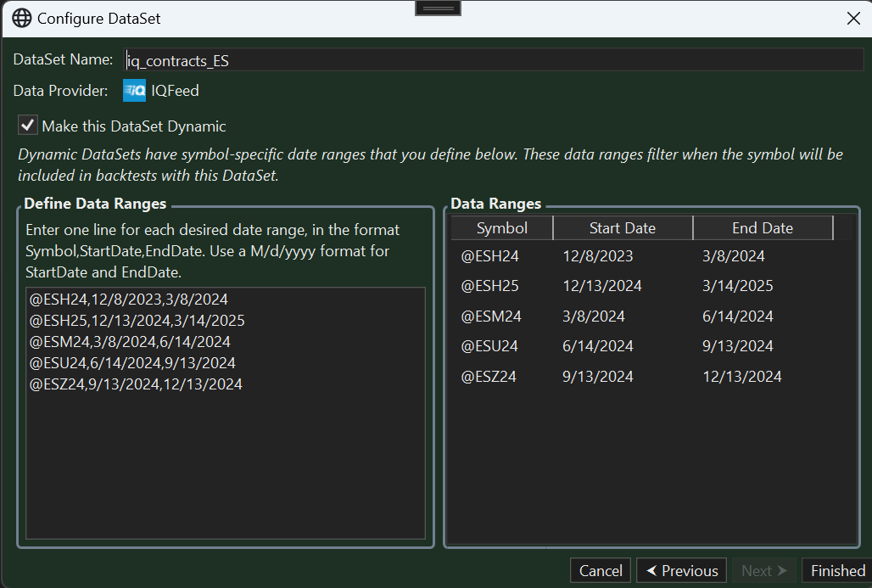Close the Configure DataSet dialog
Screen dimensions: 872x588
(853, 18)
